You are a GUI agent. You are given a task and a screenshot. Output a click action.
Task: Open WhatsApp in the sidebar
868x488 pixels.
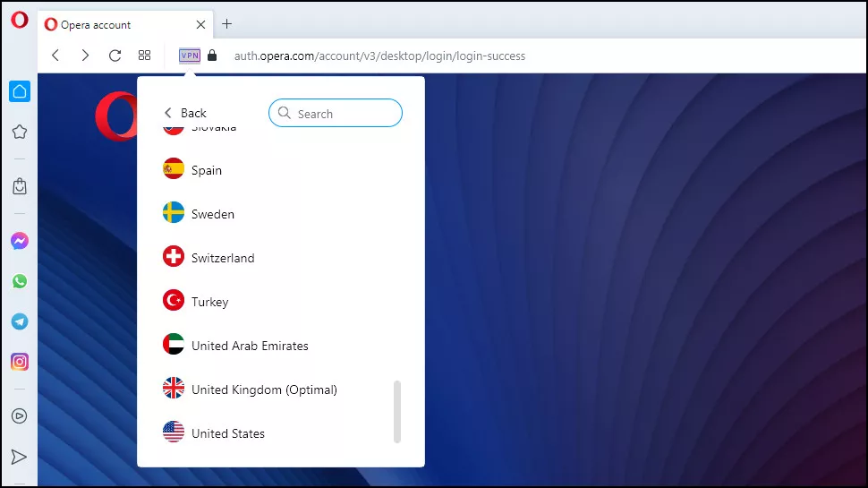(x=19, y=281)
